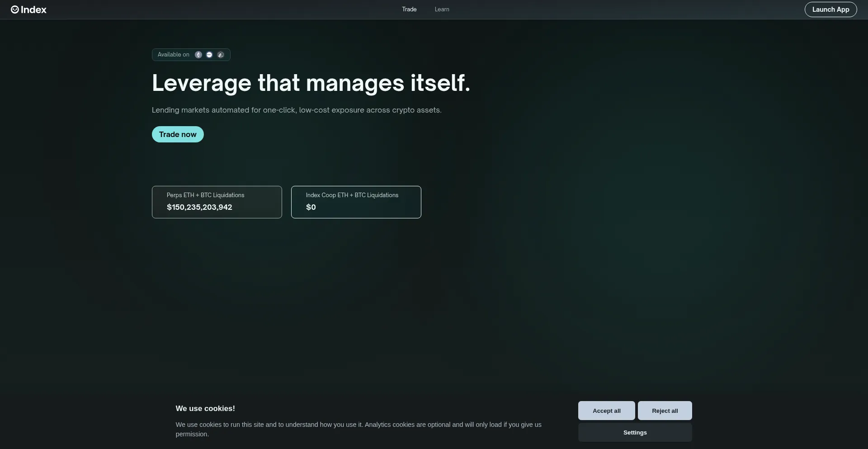Reject all cookies

pyautogui.click(x=665, y=411)
